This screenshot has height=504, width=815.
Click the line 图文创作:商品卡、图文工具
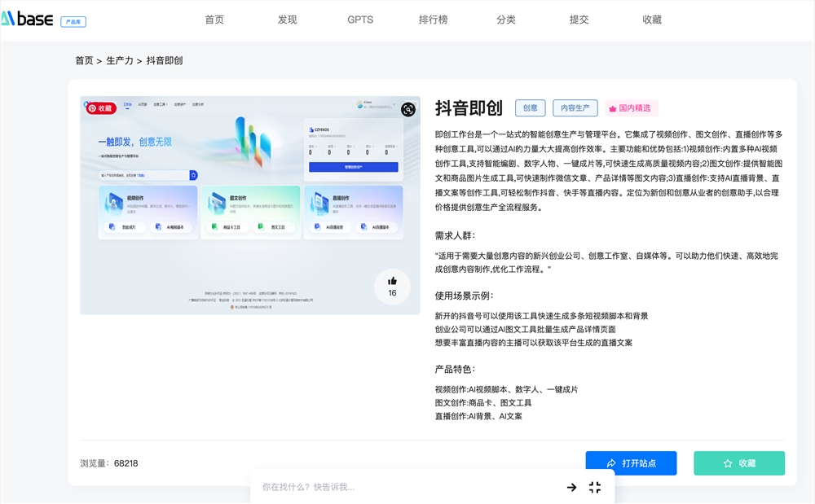click(x=483, y=403)
